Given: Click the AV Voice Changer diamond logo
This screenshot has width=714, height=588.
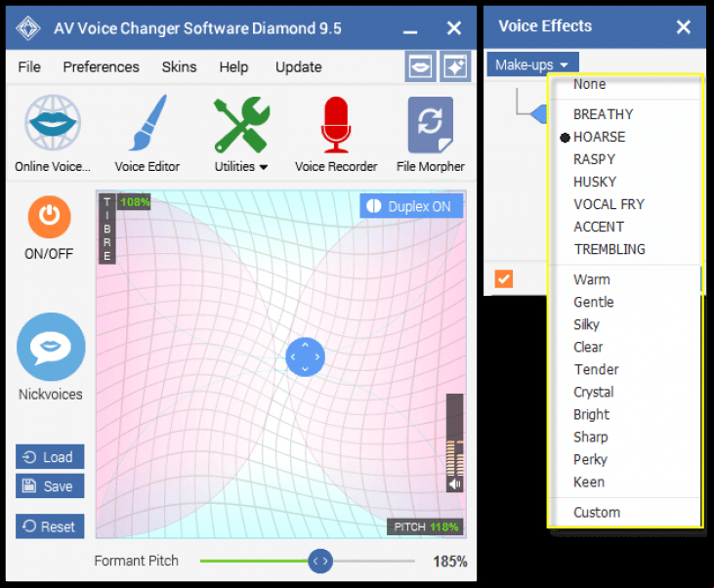Looking at the screenshot, I should click(x=28, y=28).
